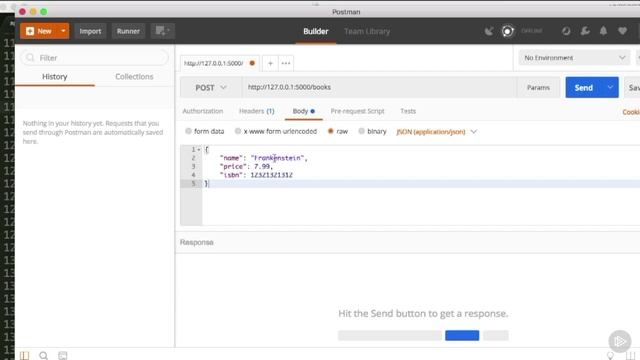Click the "isbn" line in editor

coord(256,175)
